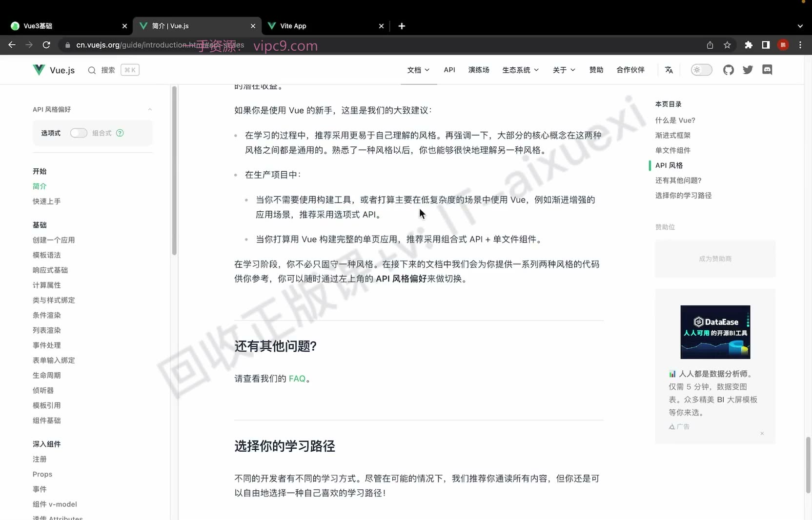812x520 pixels.
Task: Close the Vue3基础 tab
Action: pos(124,26)
